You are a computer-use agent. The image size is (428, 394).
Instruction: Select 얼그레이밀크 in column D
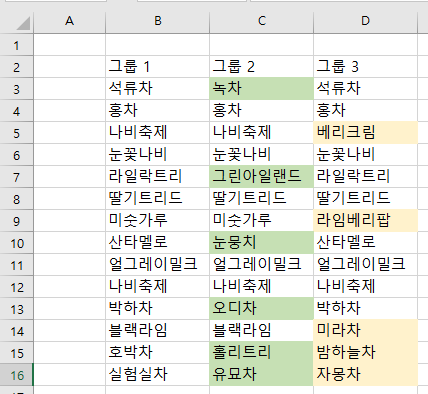pyautogui.click(x=365, y=265)
